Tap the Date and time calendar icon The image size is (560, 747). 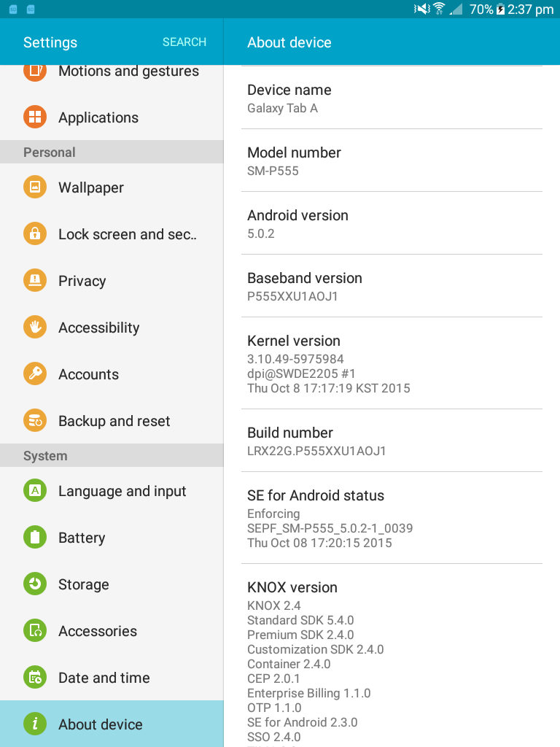click(34, 678)
